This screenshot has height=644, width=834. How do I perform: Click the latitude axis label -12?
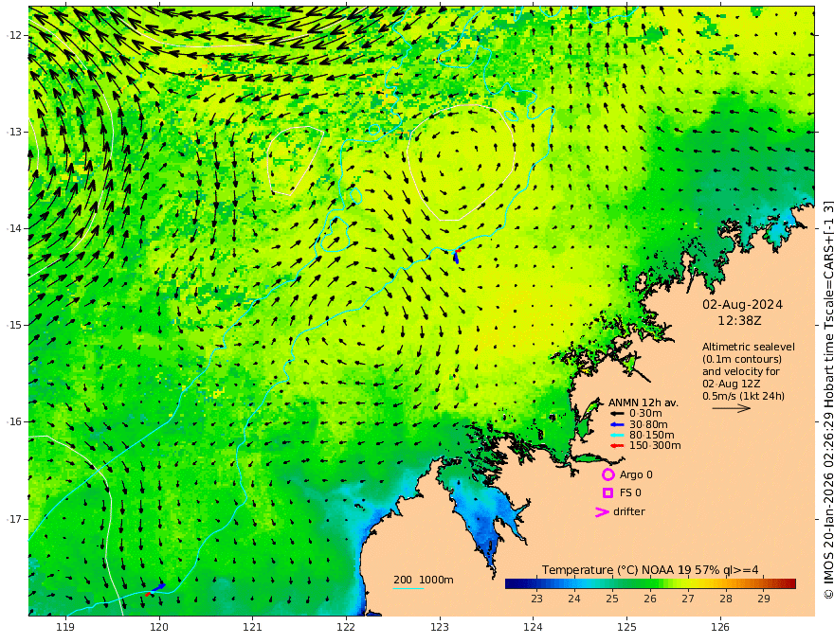point(14,35)
